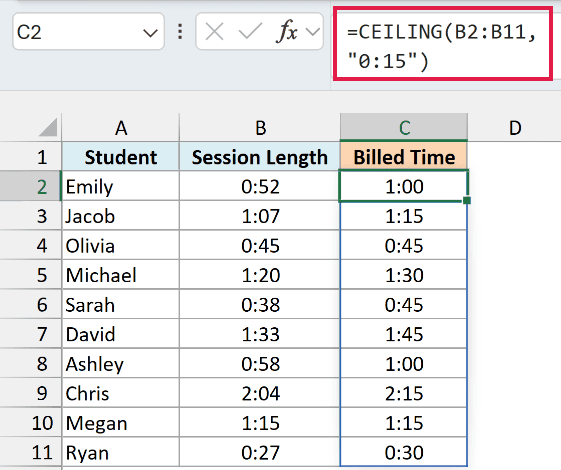Image resolution: width=561 pixels, height=470 pixels.
Task: Click Chris's billed time 2:15
Action: point(404,393)
